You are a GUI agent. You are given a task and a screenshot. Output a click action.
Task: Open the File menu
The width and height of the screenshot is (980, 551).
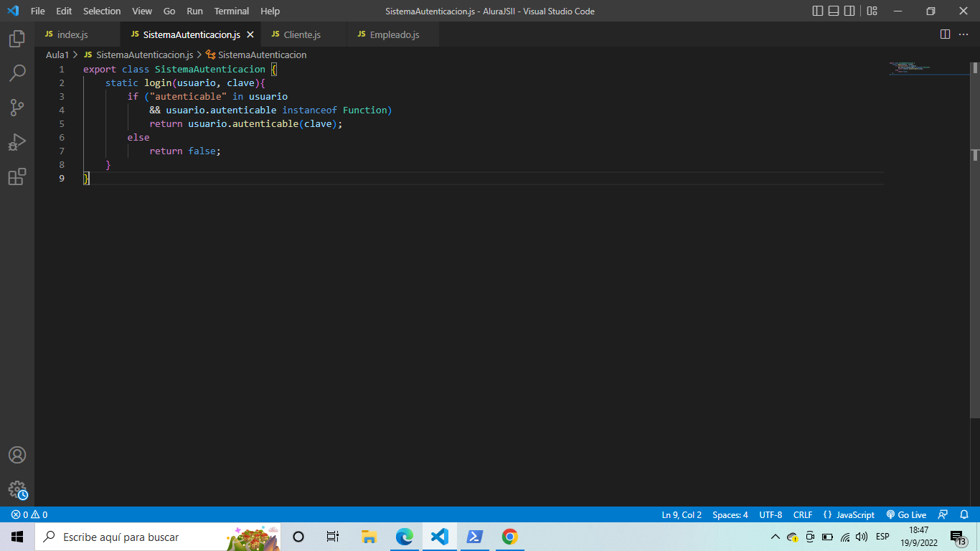tap(38, 11)
